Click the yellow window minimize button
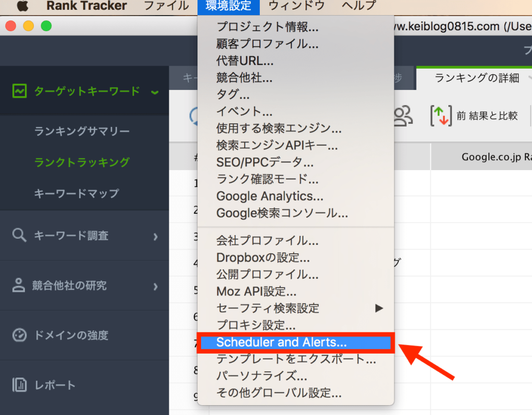The image size is (532, 415). click(x=29, y=26)
